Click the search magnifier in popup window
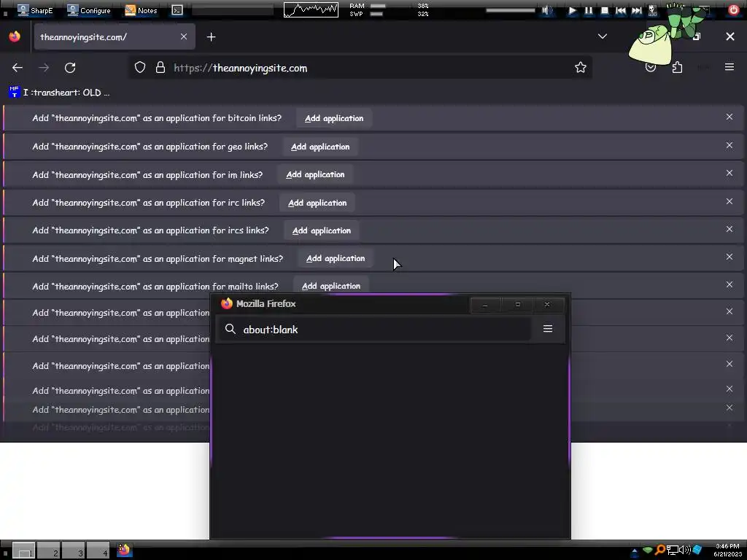 [x=230, y=329]
